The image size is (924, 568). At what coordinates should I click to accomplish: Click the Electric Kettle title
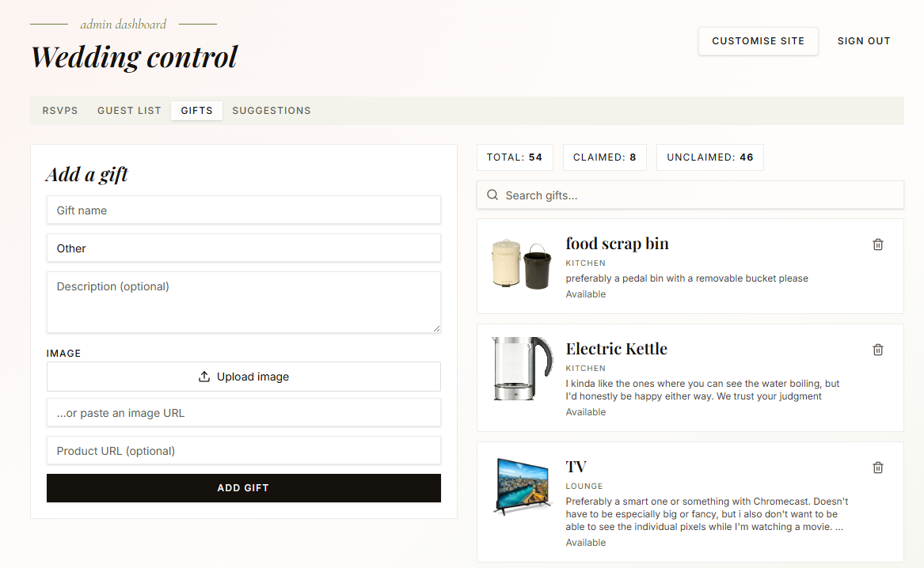point(616,349)
